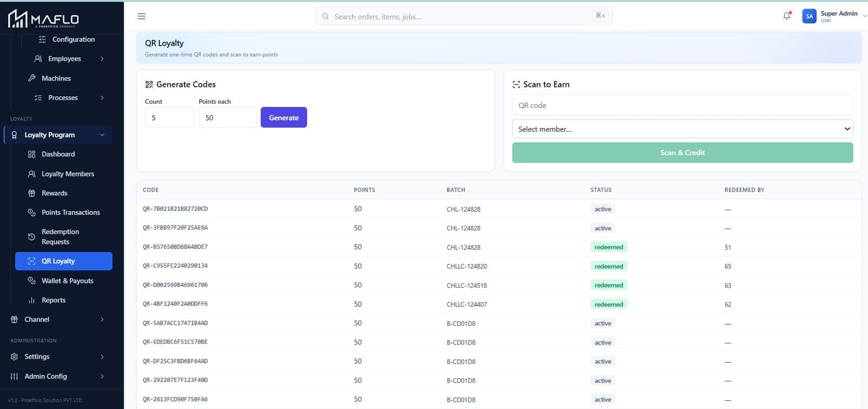Click batch CHLLC-124407
Screen dimensions: 868x409
(x=467, y=304)
